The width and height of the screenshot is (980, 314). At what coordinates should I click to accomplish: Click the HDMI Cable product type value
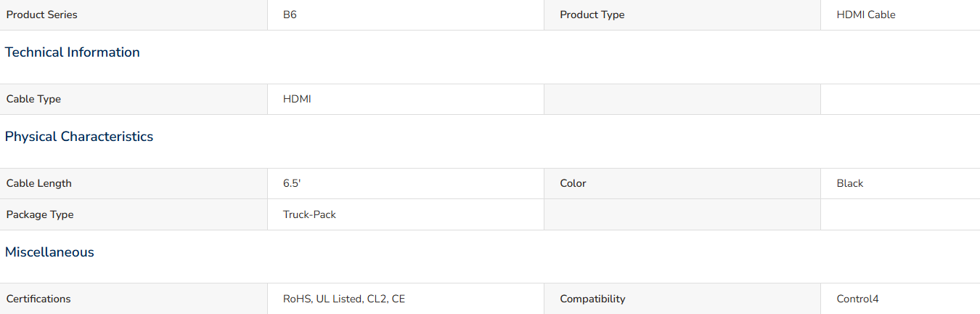pyautogui.click(x=865, y=15)
